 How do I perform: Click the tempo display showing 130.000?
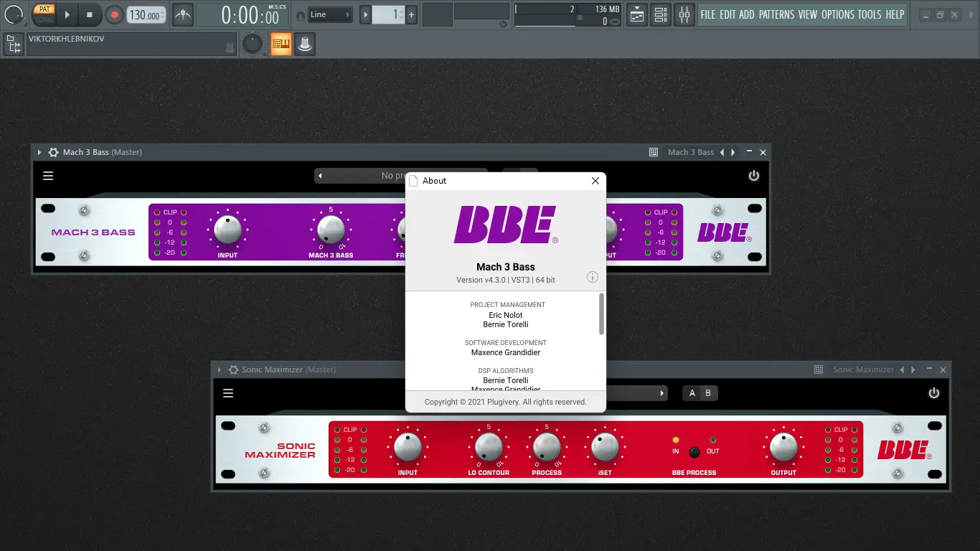pyautogui.click(x=145, y=14)
